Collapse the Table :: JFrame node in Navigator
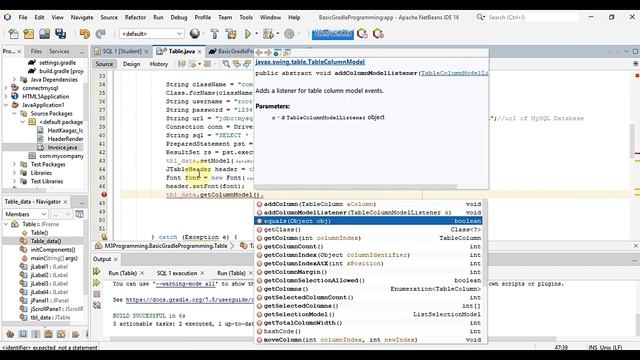Viewport: 640px width, 360px height. coord(6,224)
